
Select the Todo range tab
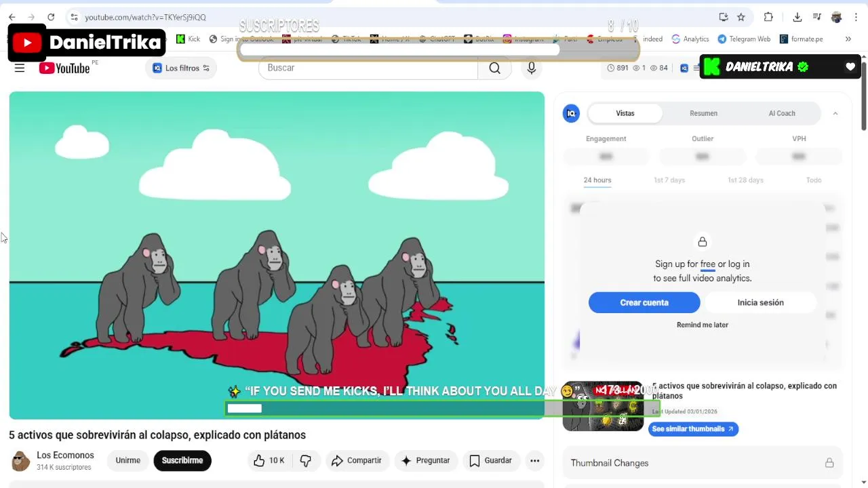814,180
